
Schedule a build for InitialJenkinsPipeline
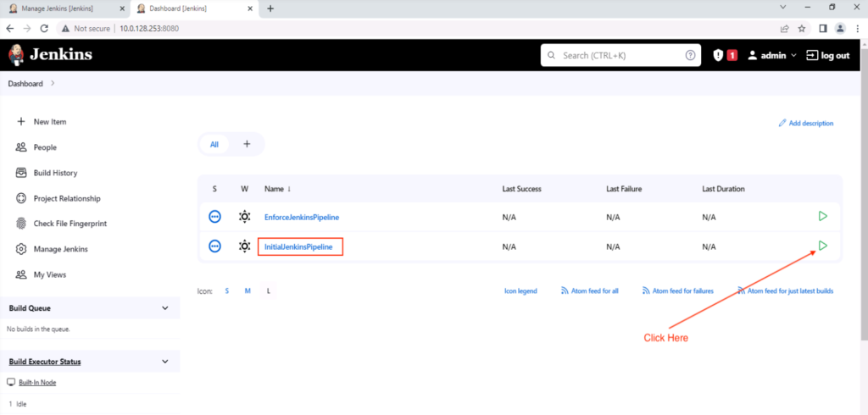[x=822, y=245]
